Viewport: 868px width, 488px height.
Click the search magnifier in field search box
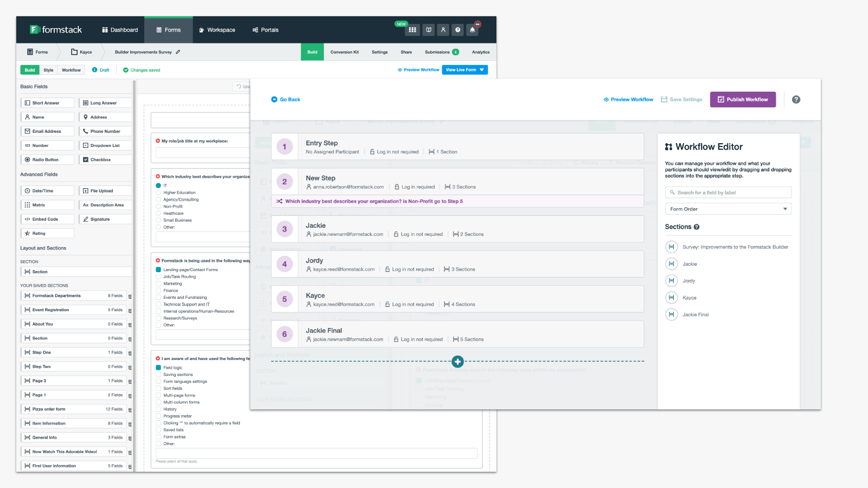tap(673, 192)
